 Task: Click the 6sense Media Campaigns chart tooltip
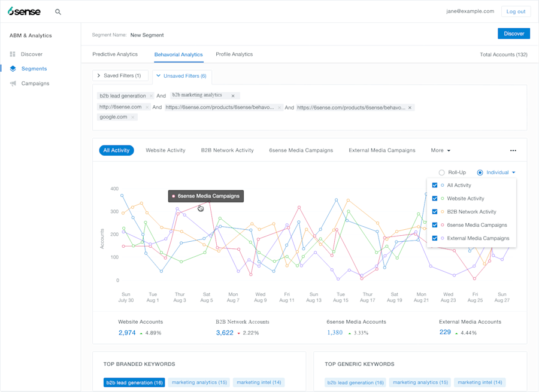(x=206, y=196)
